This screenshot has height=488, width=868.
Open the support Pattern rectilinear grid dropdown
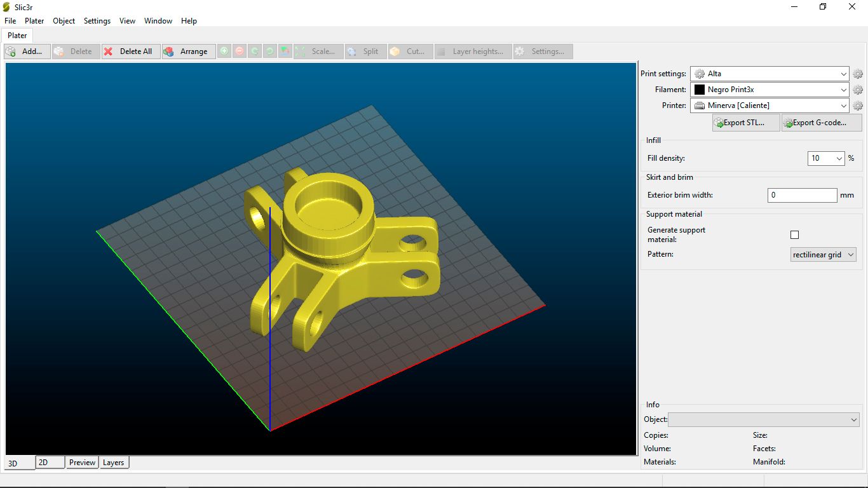click(x=823, y=255)
